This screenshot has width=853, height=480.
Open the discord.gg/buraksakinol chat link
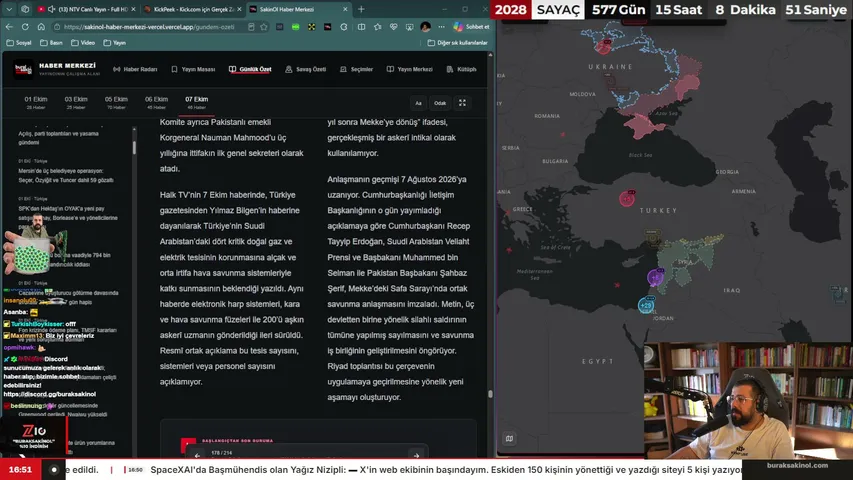point(50,394)
